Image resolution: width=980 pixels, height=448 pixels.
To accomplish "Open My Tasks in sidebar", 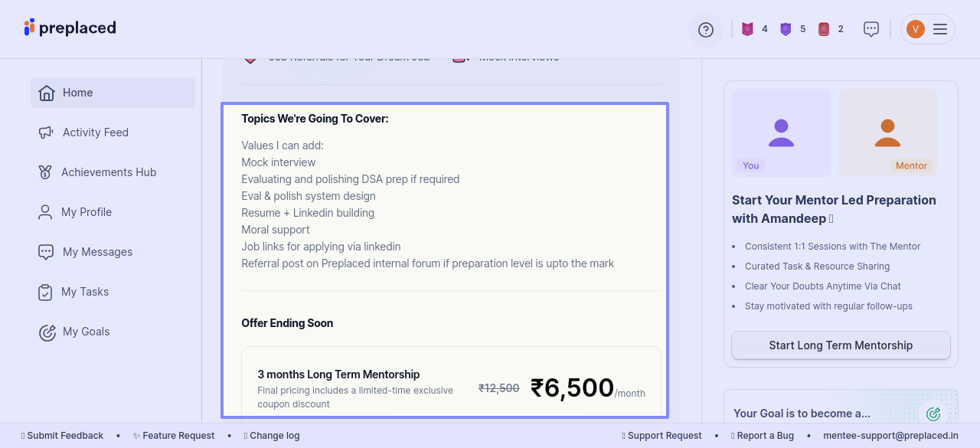I will 84,292.
